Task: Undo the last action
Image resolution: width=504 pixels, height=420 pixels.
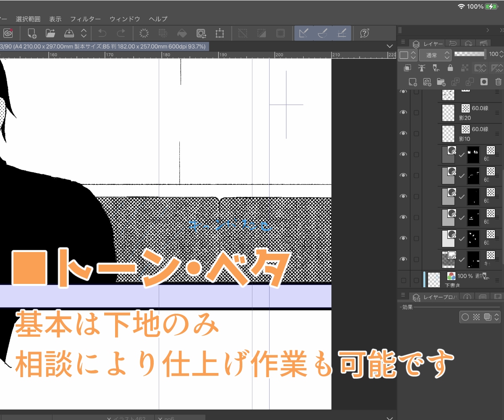Action: pyautogui.click(x=102, y=33)
